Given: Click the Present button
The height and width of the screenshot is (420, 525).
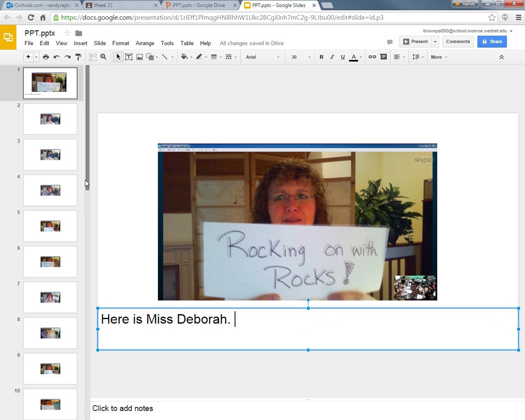Looking at the screenshot, I should click(x=415, y=41).
